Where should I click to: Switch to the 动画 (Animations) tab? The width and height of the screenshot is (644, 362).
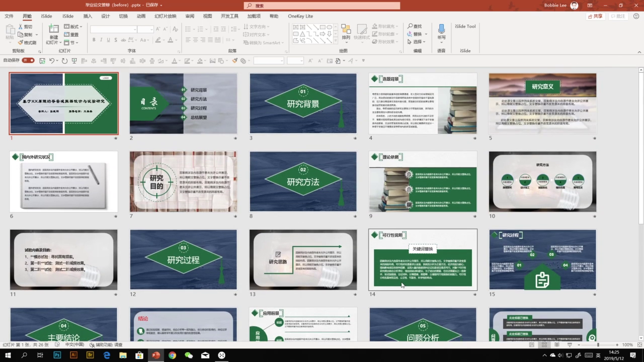tap(141, 16)
